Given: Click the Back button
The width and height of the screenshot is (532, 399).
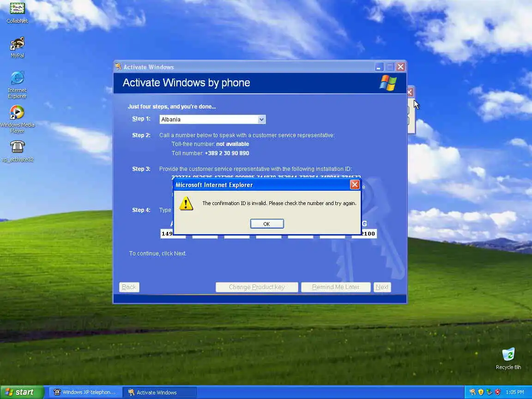Looking at the screenshot, I should (x=129, y=287).
